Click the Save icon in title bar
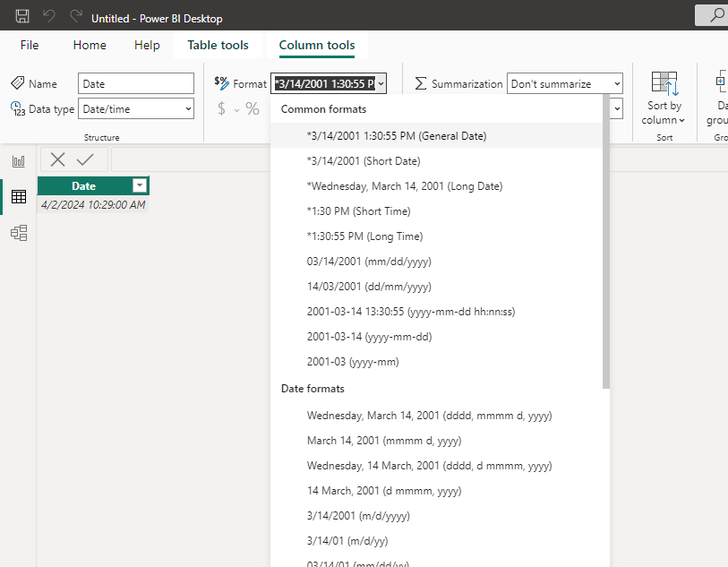Viewport: 728px width, 567px height. coord(22,16)
